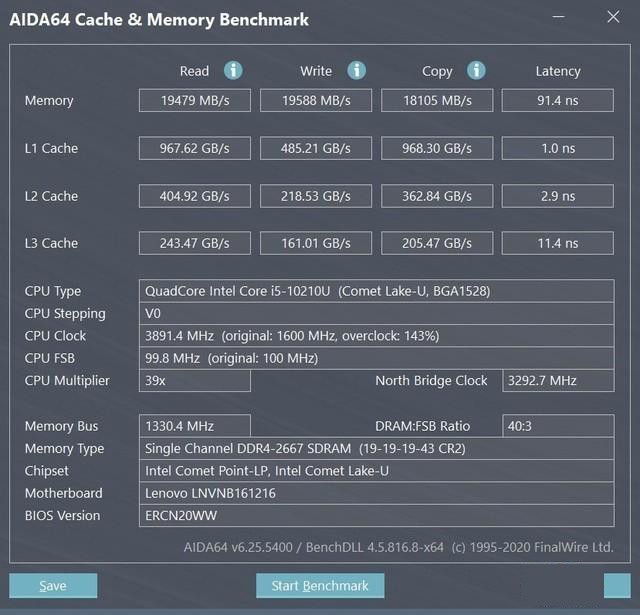Click the BIOS Version ERCN20WW field
640x615 pixels.
[x=377, y=516]
